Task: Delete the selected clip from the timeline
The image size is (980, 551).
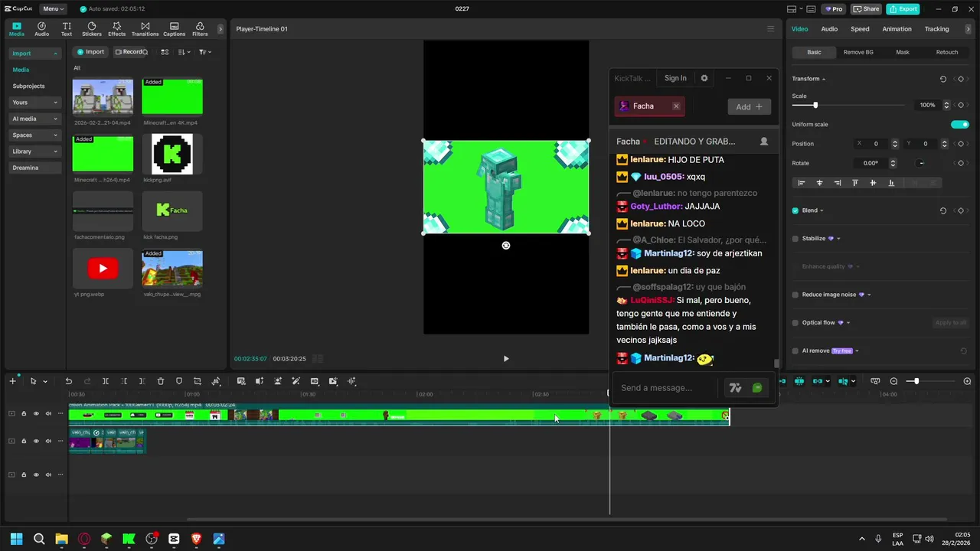Action: tap(160, 381)
